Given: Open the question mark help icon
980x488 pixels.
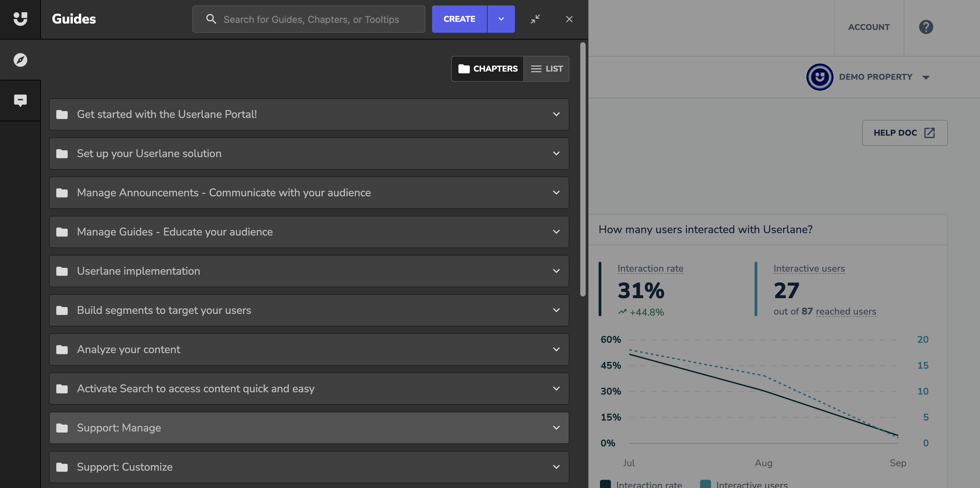Looking at the screenshot, I should pos(926,27).
